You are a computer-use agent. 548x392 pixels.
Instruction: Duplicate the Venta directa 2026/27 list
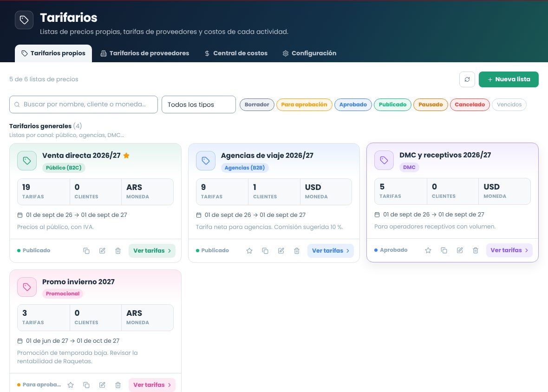point(86,250)
